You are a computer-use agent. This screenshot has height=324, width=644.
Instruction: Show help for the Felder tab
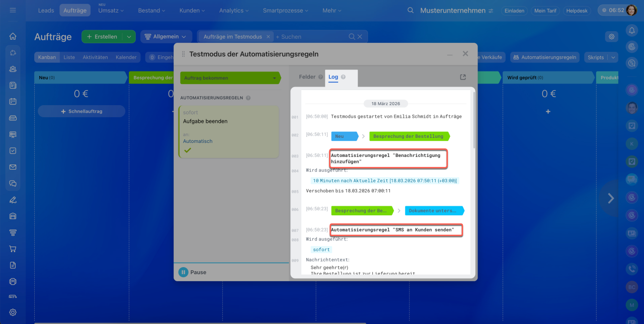320,77
